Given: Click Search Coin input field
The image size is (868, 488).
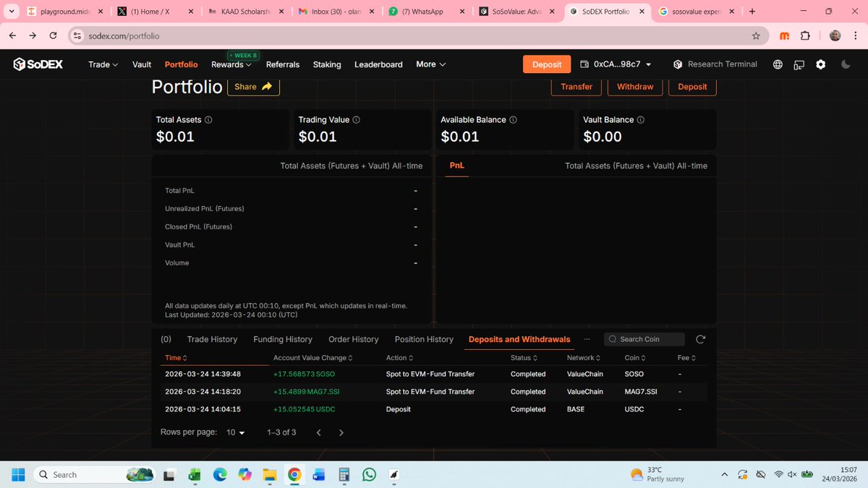Looking at the screenshot, I should pos(644,339).
